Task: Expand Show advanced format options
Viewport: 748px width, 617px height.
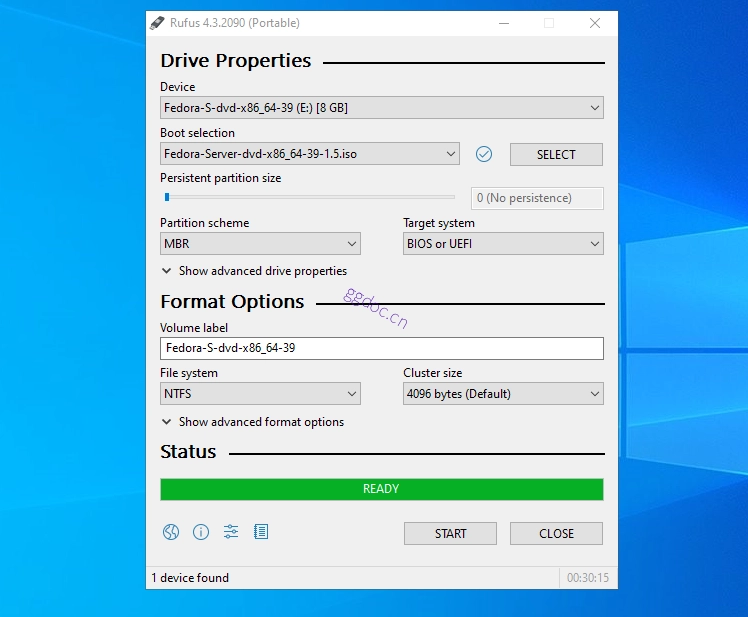Action: (253, 422)
